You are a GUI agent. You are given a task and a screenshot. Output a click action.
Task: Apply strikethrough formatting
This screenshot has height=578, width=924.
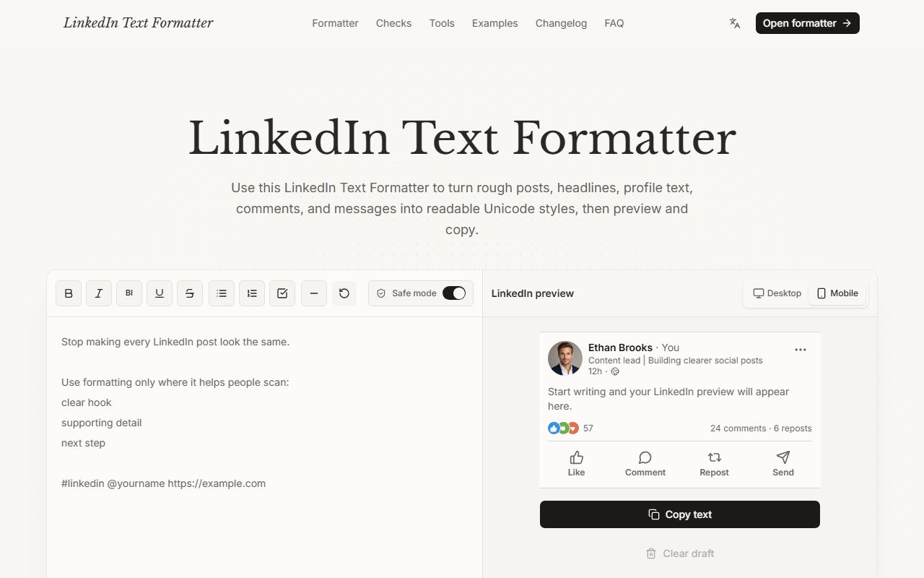190,293
